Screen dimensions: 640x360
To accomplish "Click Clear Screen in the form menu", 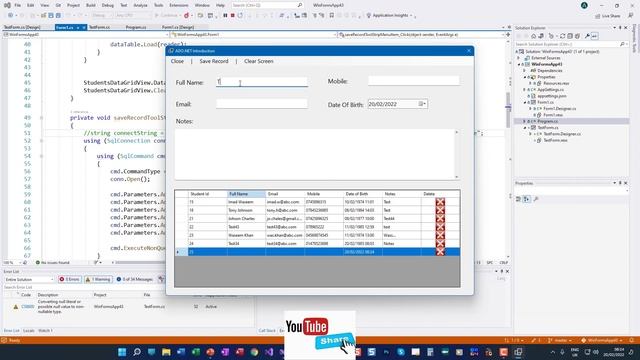I will coord(259,61).
